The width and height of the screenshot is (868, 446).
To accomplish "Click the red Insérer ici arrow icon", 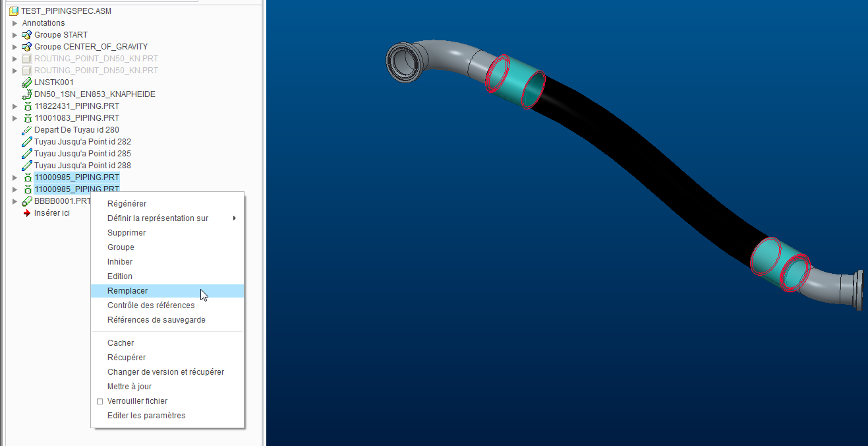I will (x=27, y=213).
